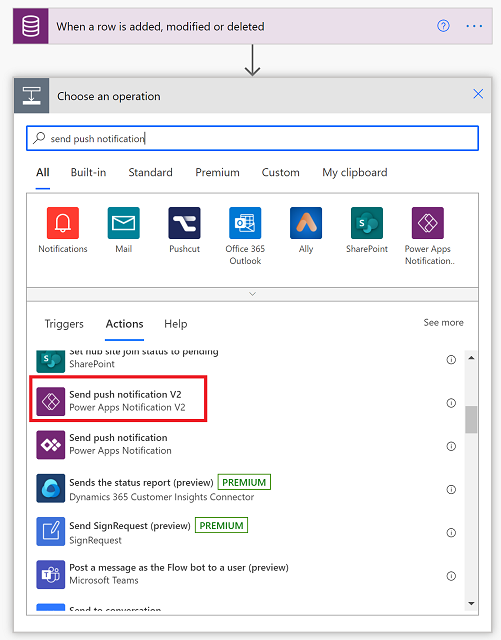
Task: Open the SharePoint connector icon
Action: point(367,223)
